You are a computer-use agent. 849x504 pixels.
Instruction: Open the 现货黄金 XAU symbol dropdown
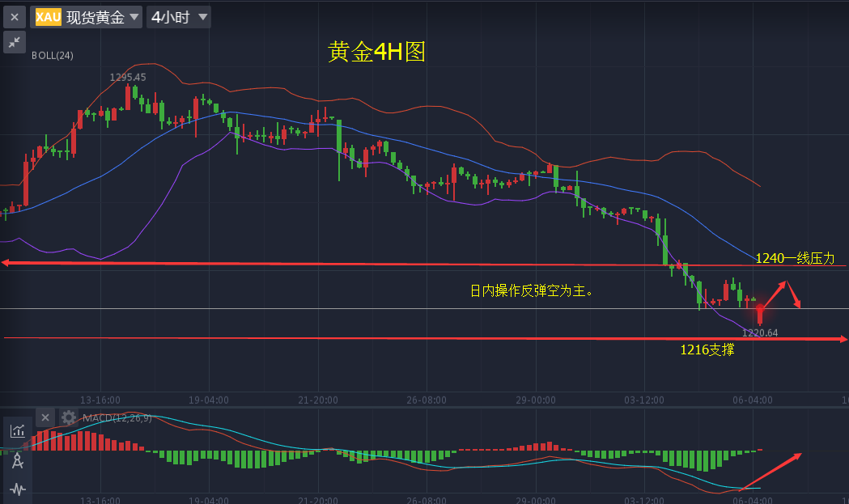pos(87,17)
